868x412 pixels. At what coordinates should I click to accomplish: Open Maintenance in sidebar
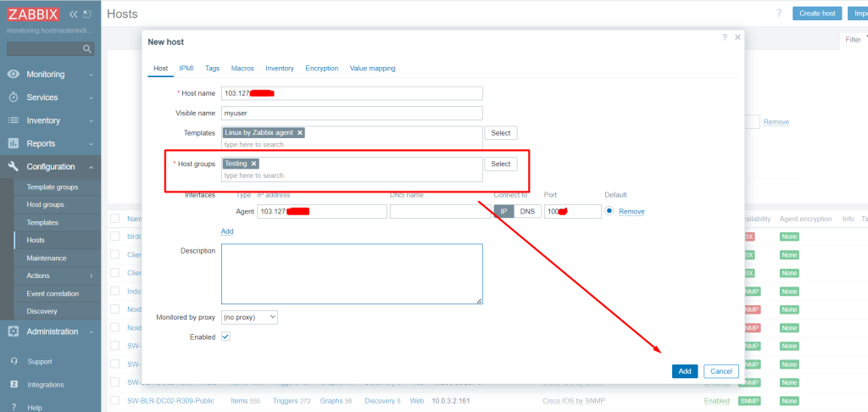(47, 258)
